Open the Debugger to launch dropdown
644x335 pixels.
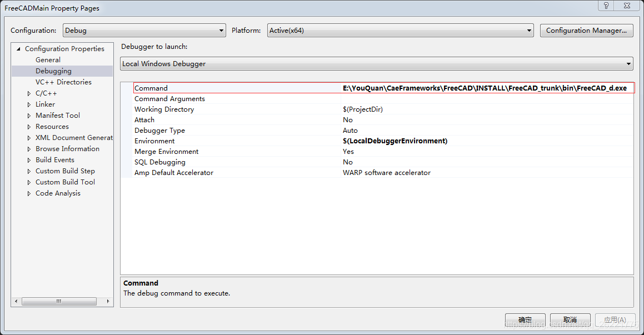point(377,64)
